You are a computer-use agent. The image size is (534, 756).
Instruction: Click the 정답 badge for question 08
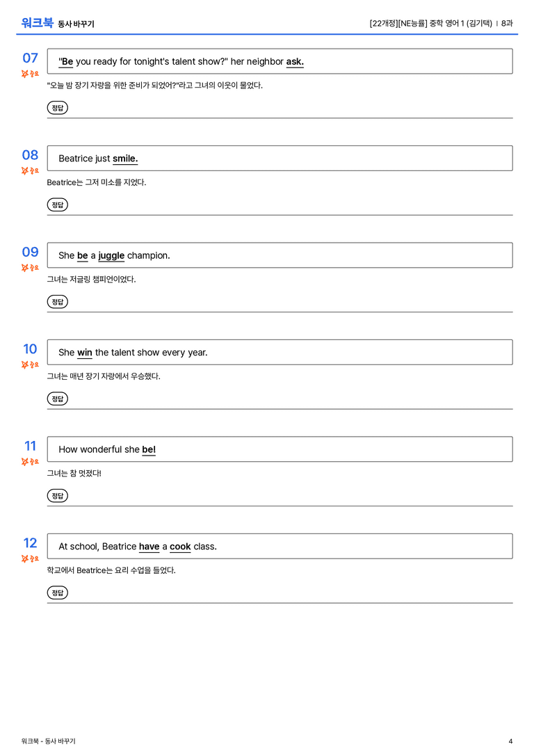(x=57, y=204)
